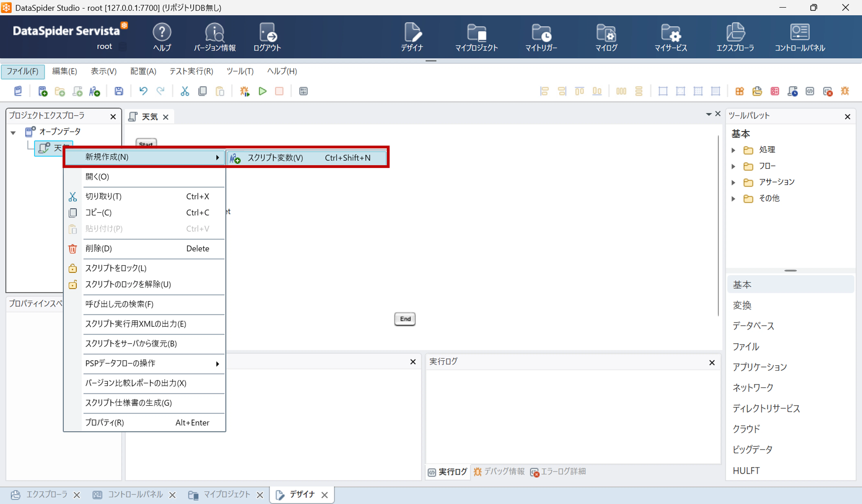Click the align left toolbar icon
Image resolution: width=862 pixels, height=504 pixels.
click(544, 91)
